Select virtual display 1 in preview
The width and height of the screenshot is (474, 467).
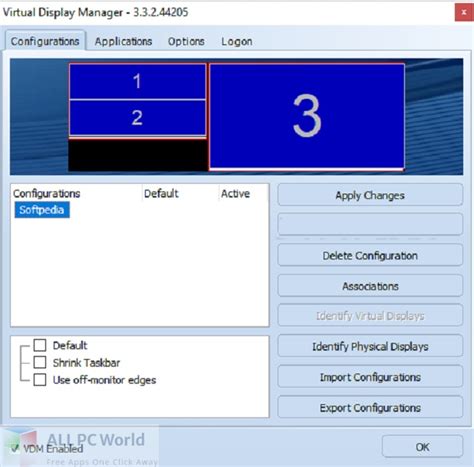(137, 81)
